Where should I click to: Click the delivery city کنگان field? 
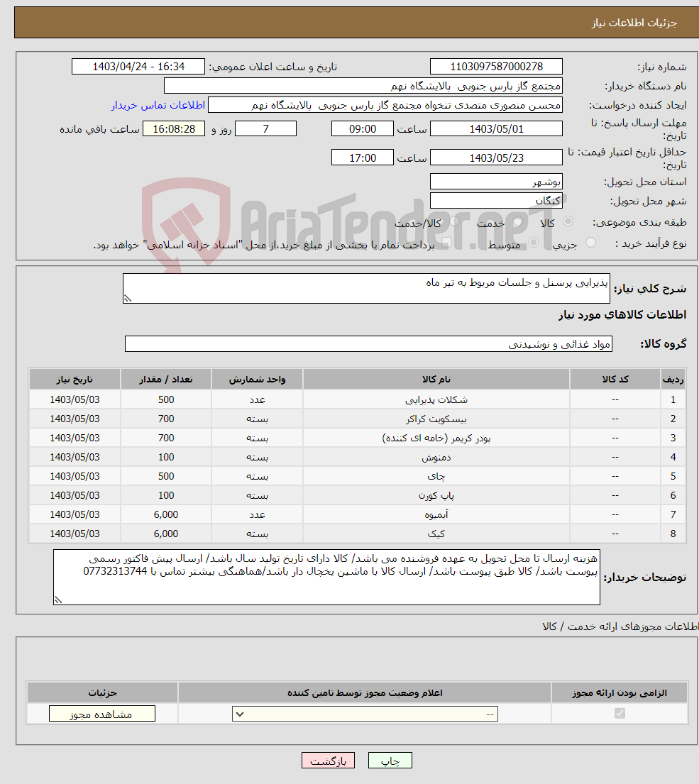click(496, 201)
